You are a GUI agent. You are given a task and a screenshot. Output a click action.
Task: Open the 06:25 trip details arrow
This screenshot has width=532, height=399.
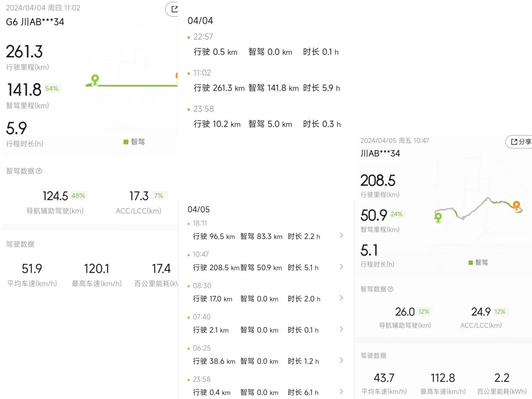[x=341, y=360]
